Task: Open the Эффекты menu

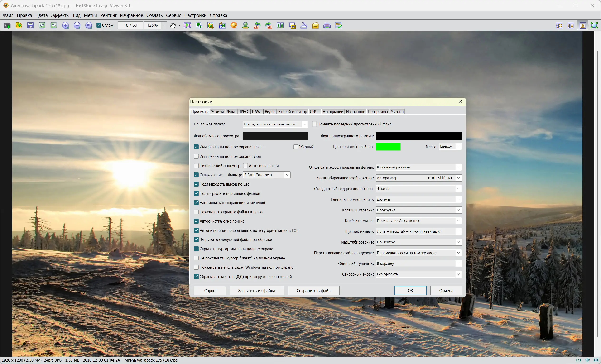Action: [60, 15]
